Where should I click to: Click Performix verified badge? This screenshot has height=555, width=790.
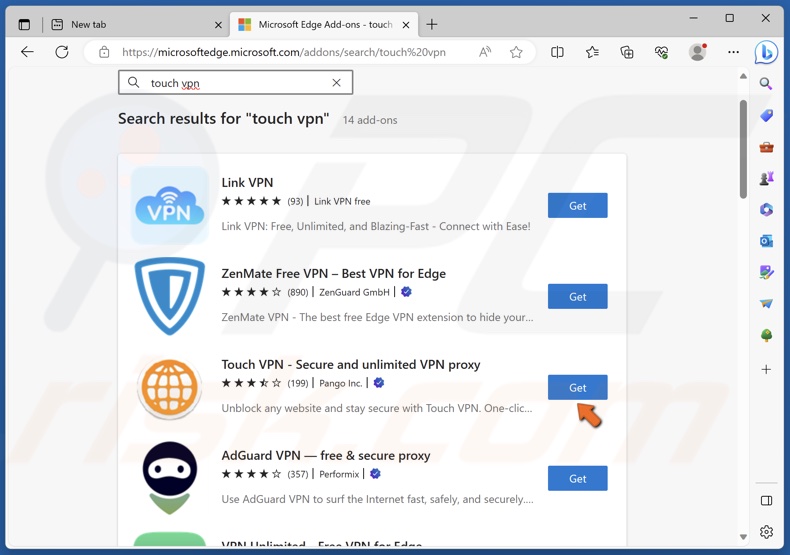point(375,474)
